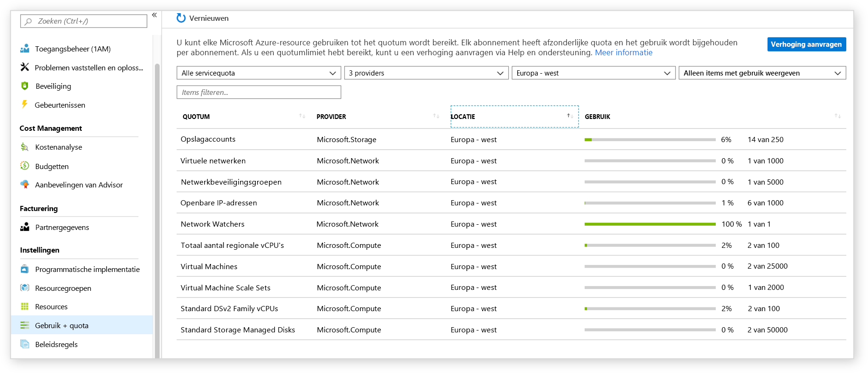The width and height of the screenshot is (868, 373).
Task: Open the Europa - west location dropdown
Action: point(594,73)
